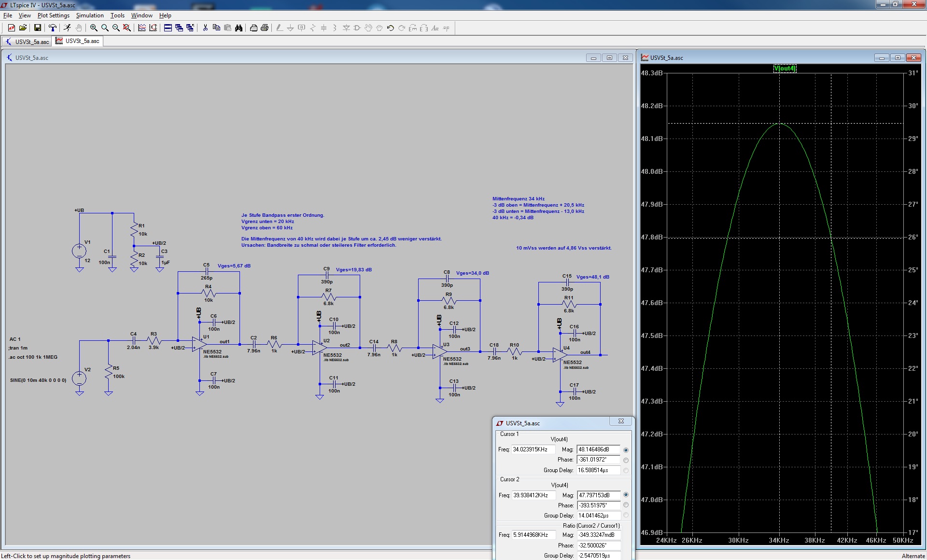Image resolution: width=927 pixels, height=560 pixels.
Task: Open the File menu
Action: tap(8, 15)
